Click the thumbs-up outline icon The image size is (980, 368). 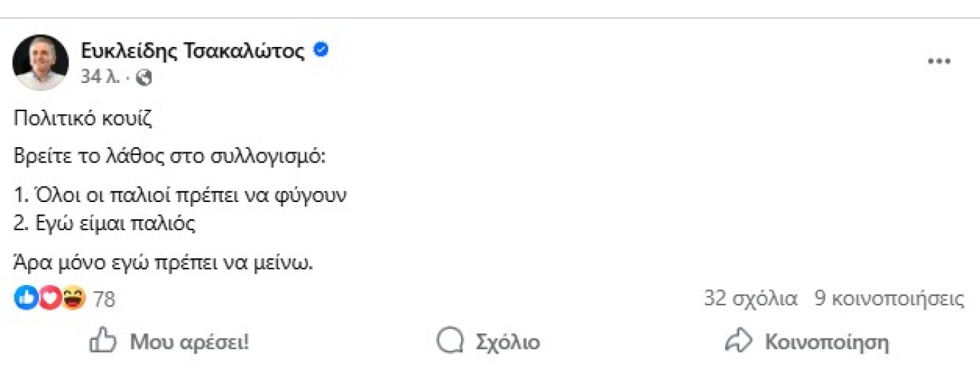click(102, 341)
